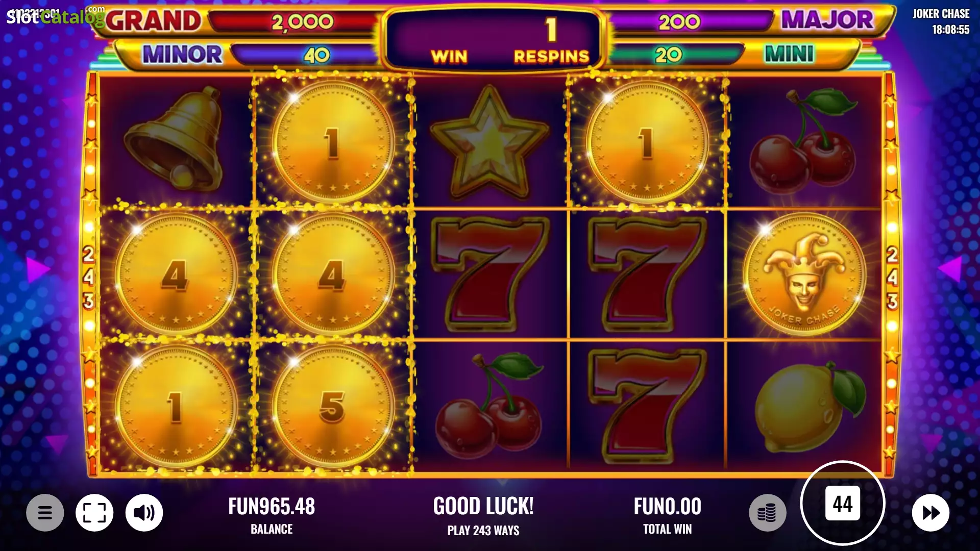The height and width of the screenshot is (551, 980).
Task: Click the gold coin numbered 5
Action: coord(333,407)
